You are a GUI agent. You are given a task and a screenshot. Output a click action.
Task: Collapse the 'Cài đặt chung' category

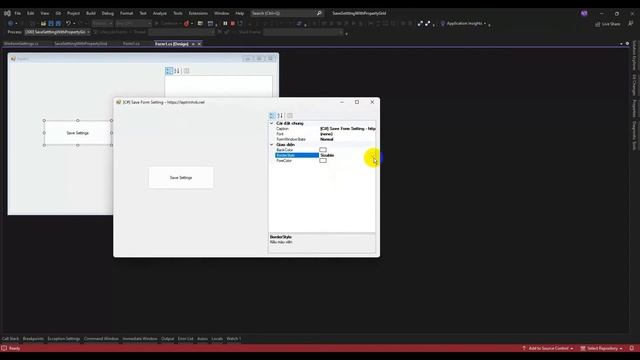tap(271, 123)
